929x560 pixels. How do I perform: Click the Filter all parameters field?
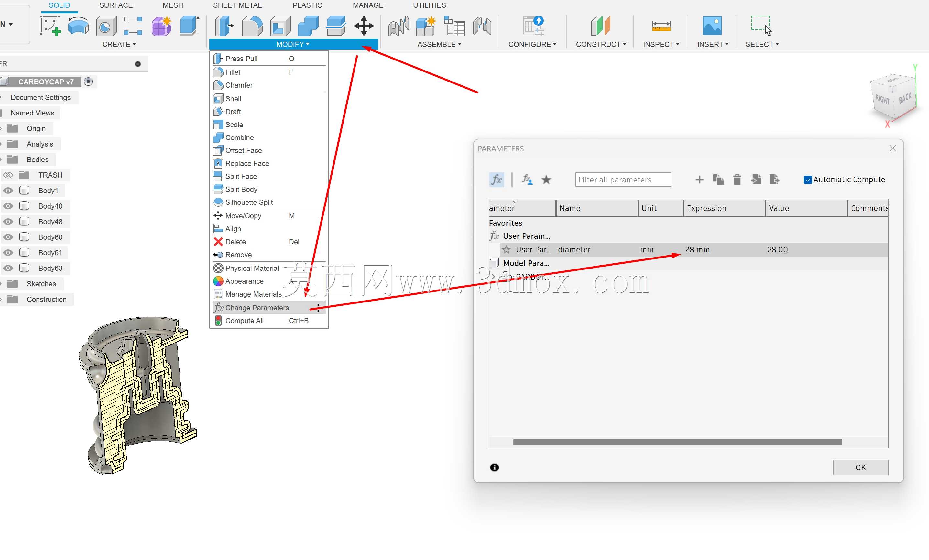click(x=623, y=180)
